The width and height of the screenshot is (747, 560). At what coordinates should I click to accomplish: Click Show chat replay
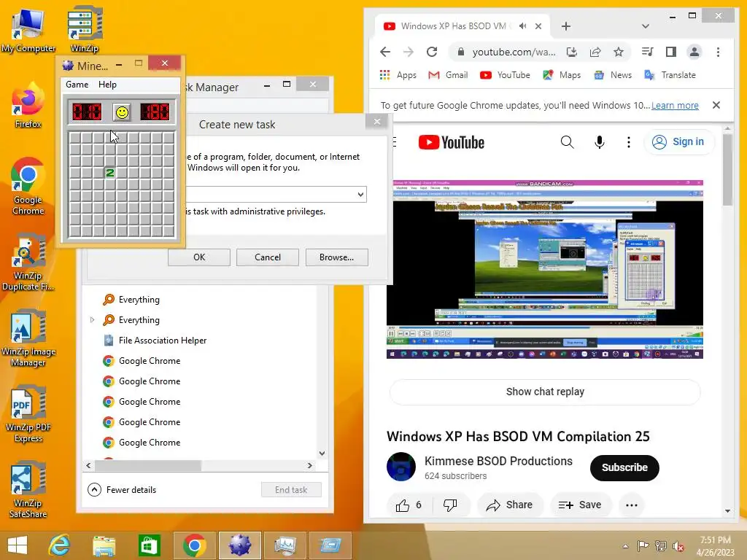point(544,392)
